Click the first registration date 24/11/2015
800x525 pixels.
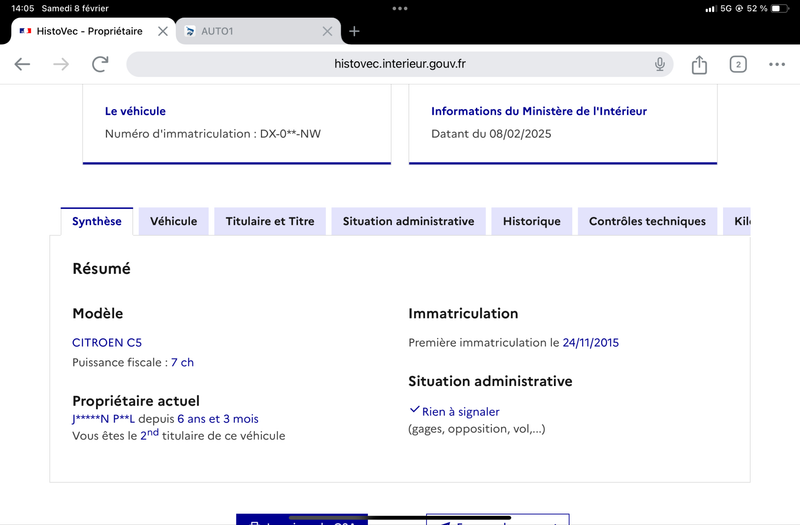590,342
